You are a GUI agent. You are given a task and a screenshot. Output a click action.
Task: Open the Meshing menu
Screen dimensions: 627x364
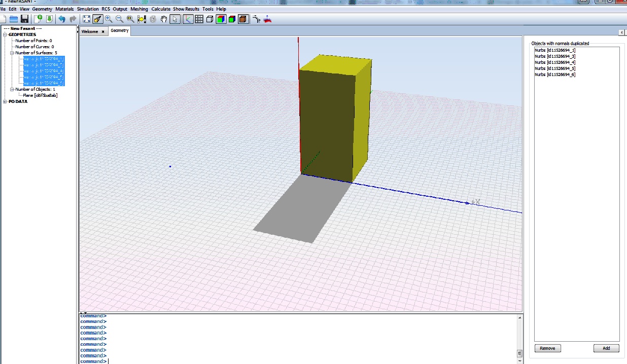pos(139,9)
